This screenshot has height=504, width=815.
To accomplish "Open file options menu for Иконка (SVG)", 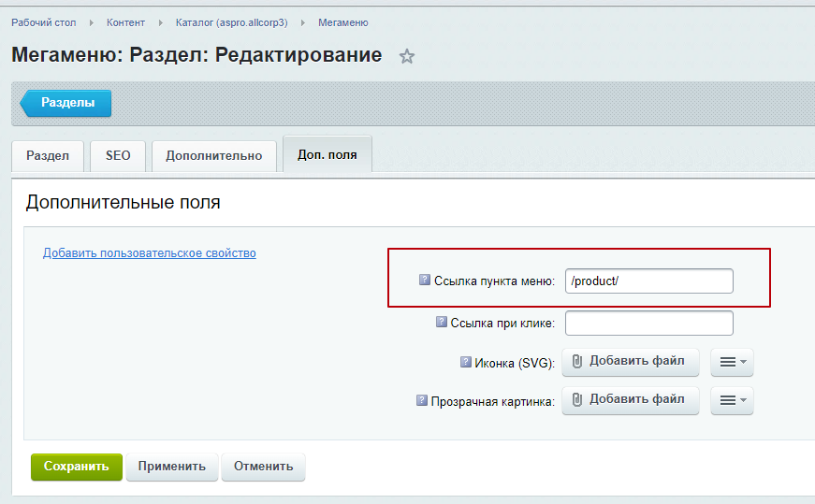I will coord(732,362).
